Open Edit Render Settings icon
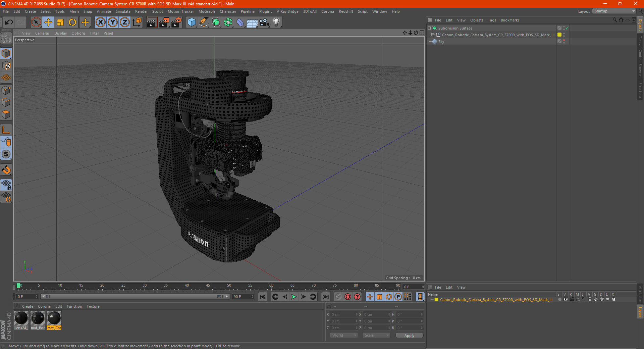644x349 pixels. tap(176, 22)
